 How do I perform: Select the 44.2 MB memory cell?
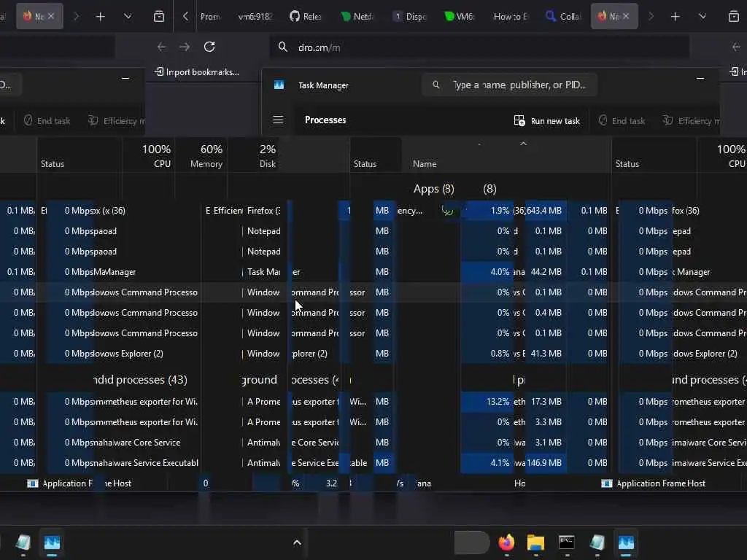[546, 272]
